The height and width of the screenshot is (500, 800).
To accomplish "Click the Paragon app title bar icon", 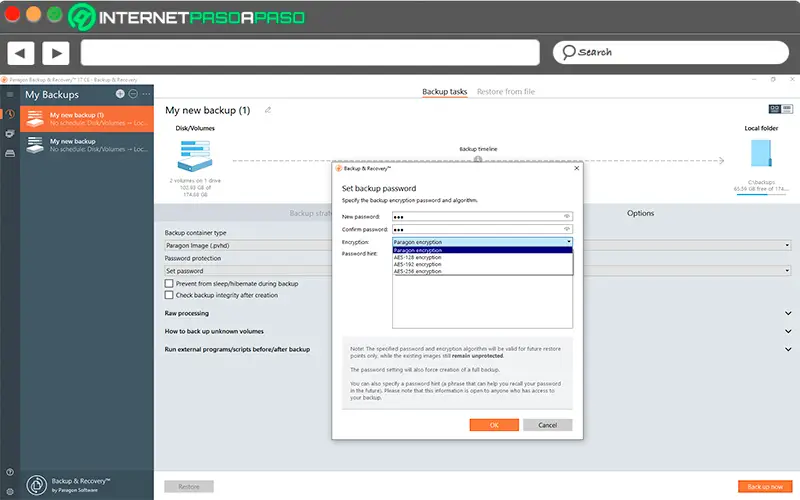I will pos(4,80).
